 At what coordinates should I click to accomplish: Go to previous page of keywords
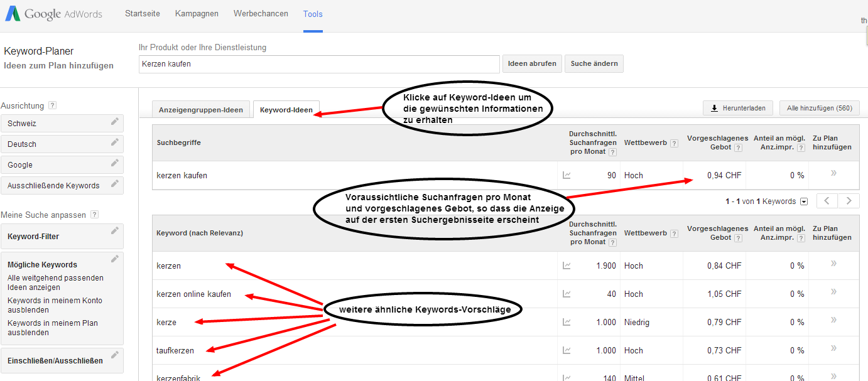point(827,201)
